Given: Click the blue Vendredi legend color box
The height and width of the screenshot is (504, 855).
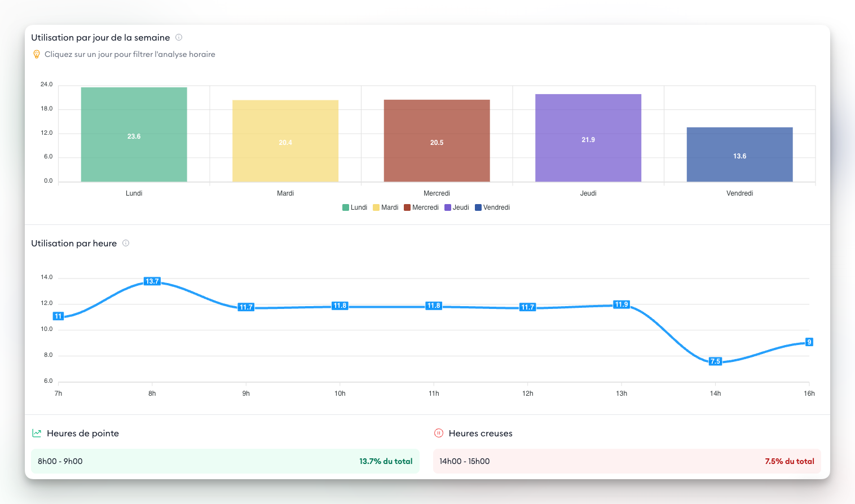Looking at the screenshot, I should pyautogui.click(x=478, y=207).
